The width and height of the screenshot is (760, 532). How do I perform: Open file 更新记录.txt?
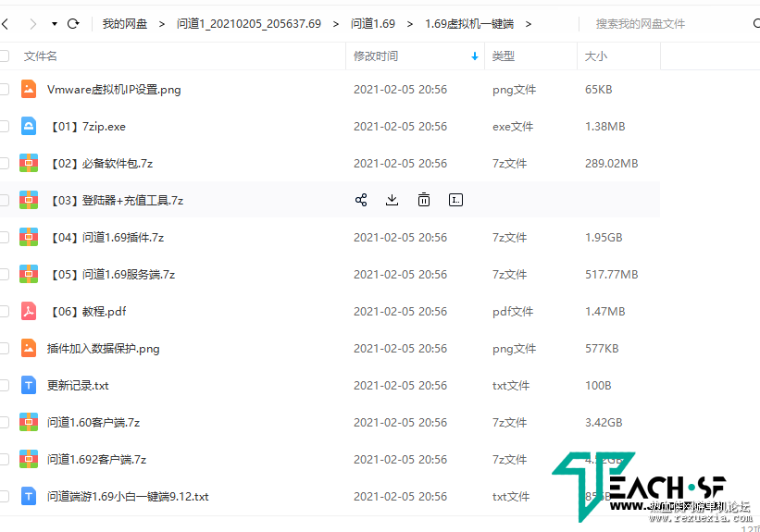(x=78, y=386)
